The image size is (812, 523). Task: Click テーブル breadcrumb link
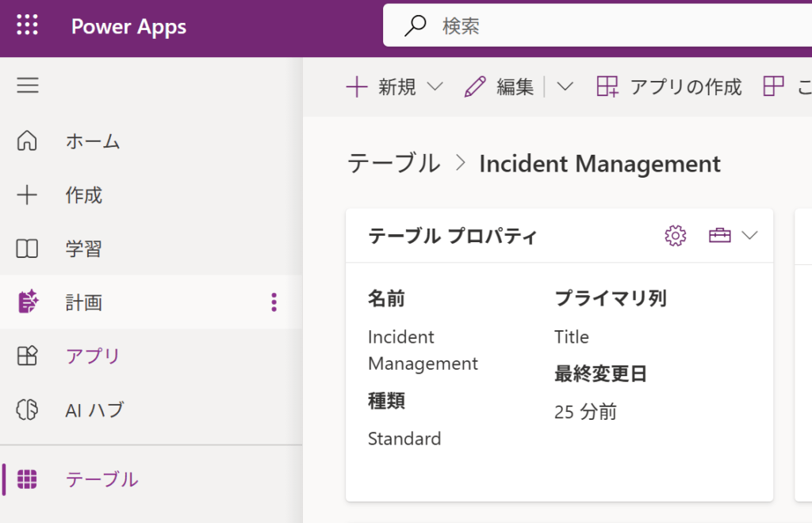coord(393,163)
